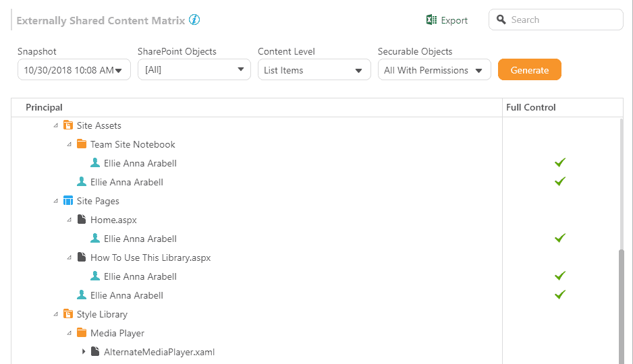The height and width of the screenshot is (364, 633).
Task: Click the Home.aspx file icon
Action: (82, 220)
